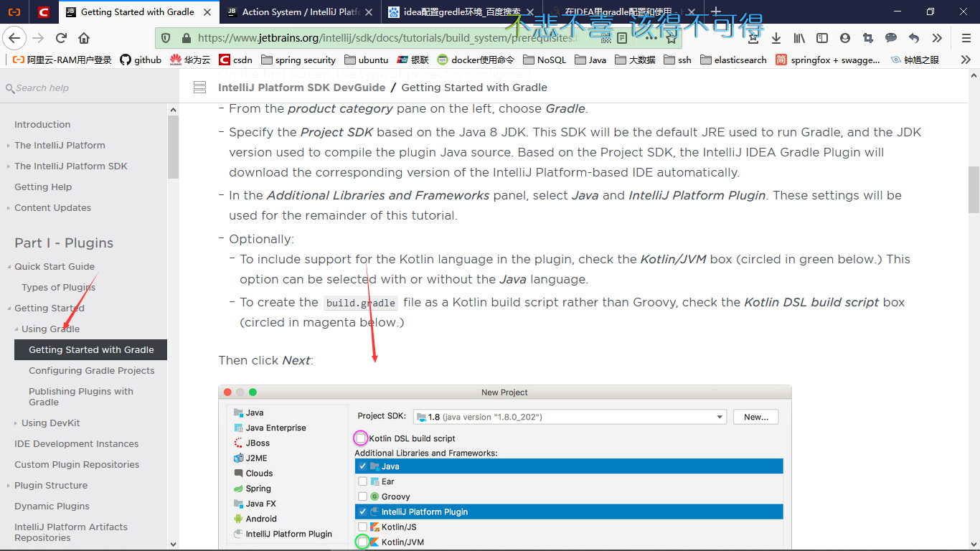Viewport: 980px width, 551px height.
Task: Bookmark this page with the star icon
Action: tap(670, 39)
